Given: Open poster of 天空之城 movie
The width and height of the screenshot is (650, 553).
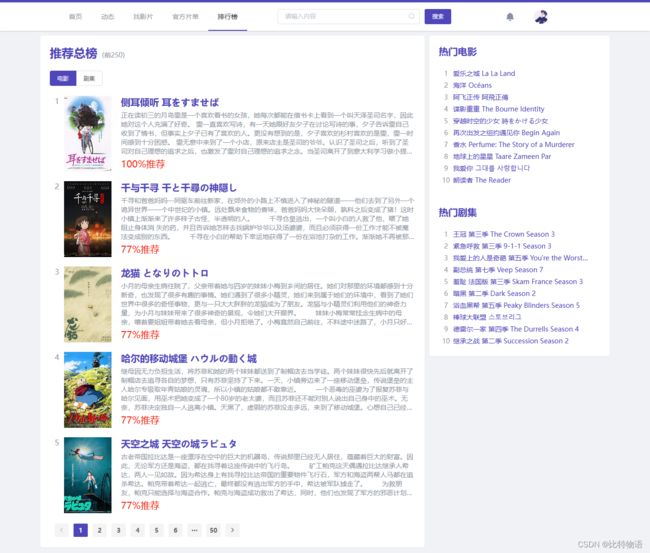Looking at the screenshot, I should coord(87,475).
